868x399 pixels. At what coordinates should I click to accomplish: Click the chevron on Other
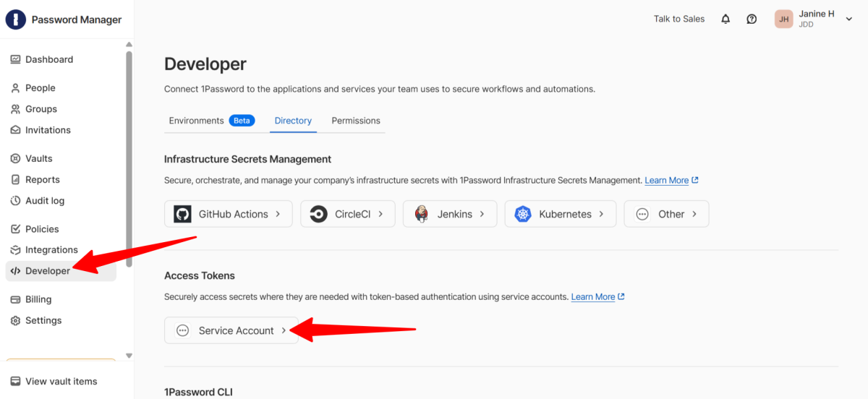(x=694, y=214)
